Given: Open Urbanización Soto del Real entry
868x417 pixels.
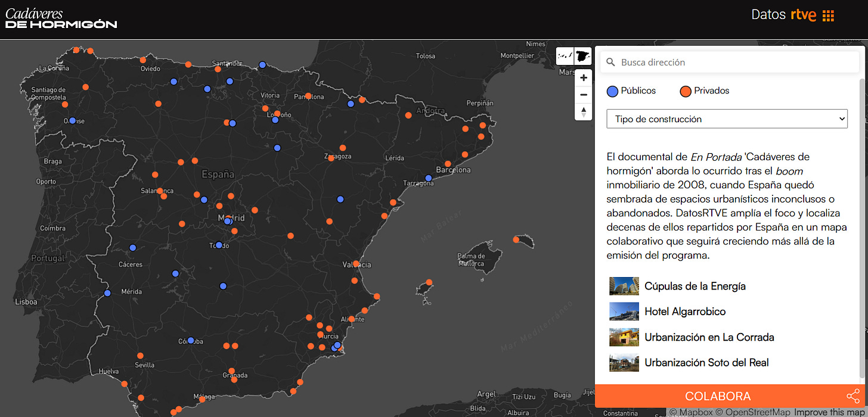Looking at the screenshot, I should 689,363.
